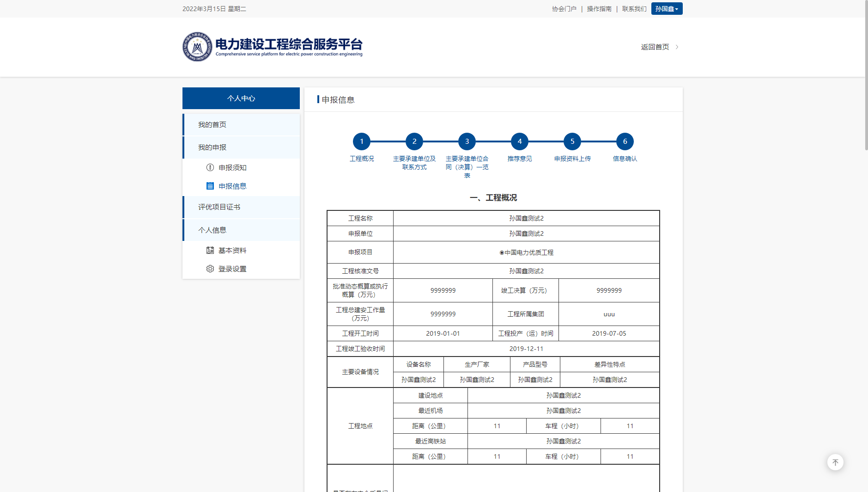Click the 工程名称 value cell
The height and width of the screenshot is (492, 868).
coord(526,218)
